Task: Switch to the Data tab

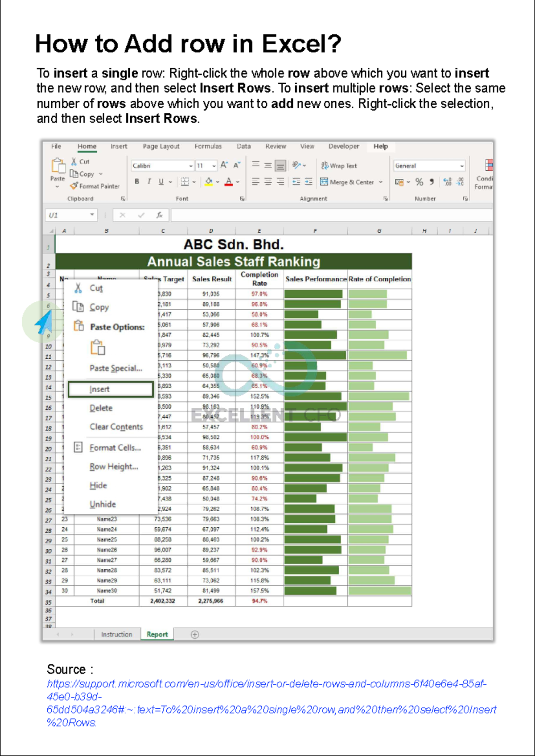Action: click(x=244, y=146)
